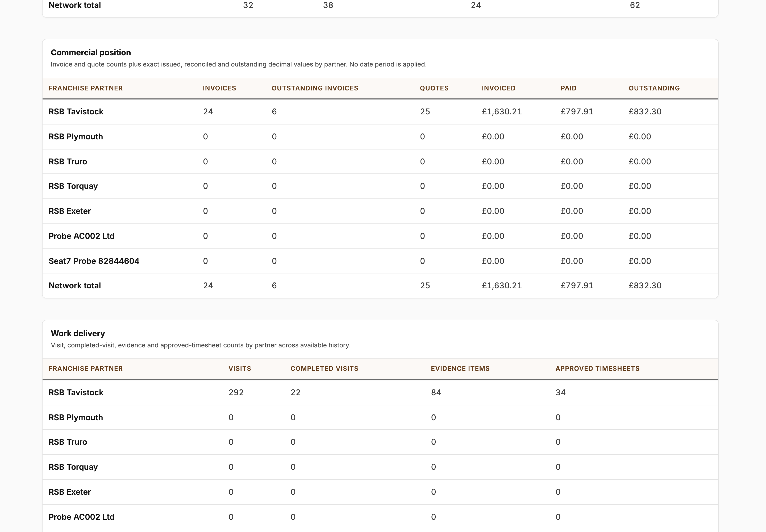Click the Evidence Items column header
The width and height of the screenshot is (766, 532).
point(460,369)
